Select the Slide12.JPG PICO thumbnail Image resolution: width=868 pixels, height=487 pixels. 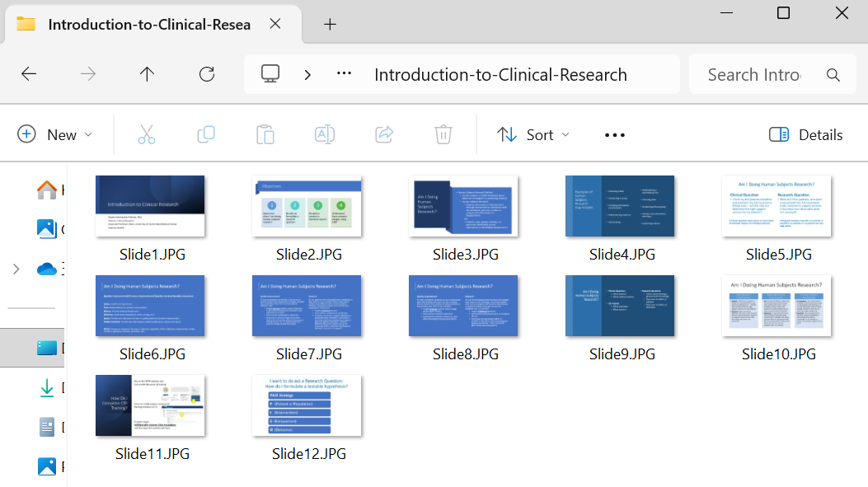(x=307, y=405)
